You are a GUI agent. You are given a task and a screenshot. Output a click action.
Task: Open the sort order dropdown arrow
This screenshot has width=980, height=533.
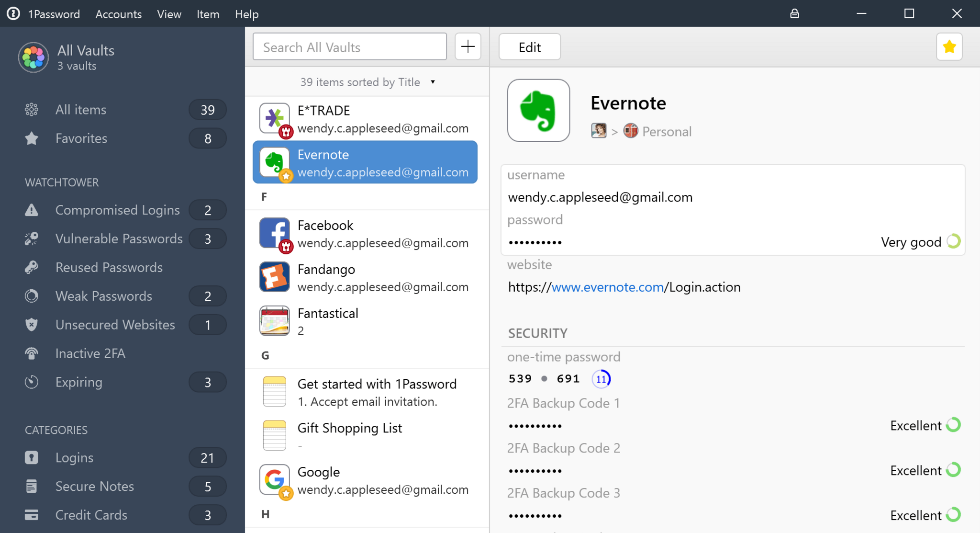click(x=433, y=82)
